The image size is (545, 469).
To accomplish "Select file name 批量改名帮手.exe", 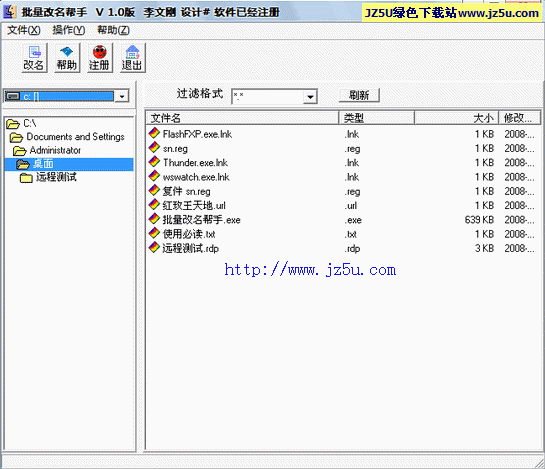I will (x=202, y=220).
